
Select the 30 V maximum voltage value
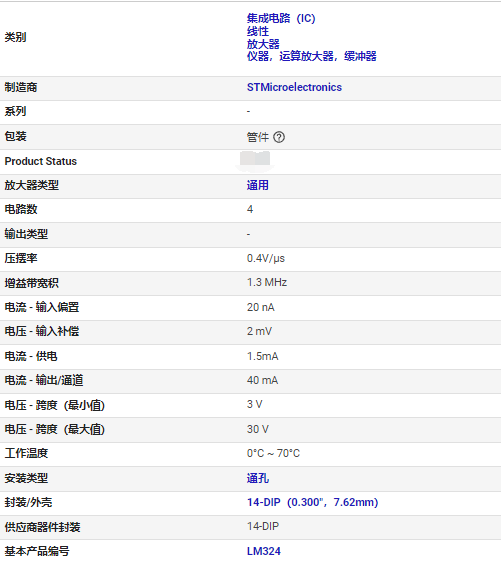click(x=258, y=429)
